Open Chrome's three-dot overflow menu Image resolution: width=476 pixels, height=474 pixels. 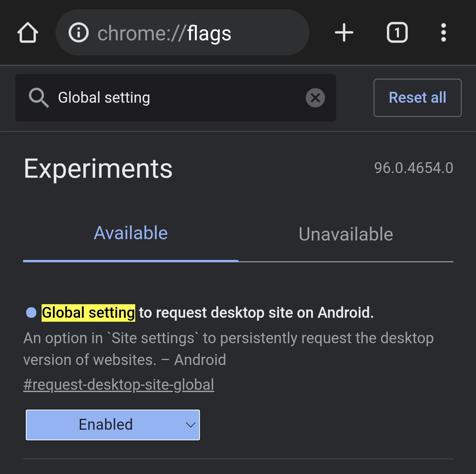443,32
